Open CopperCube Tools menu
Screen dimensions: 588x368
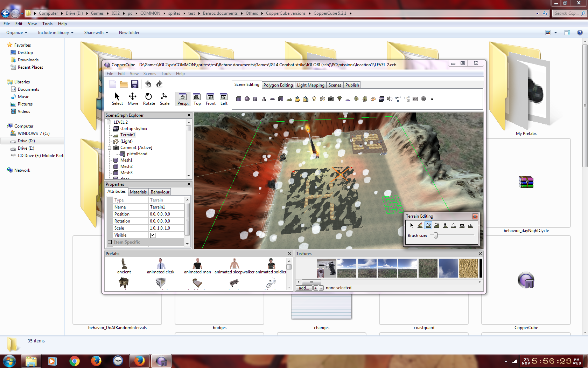pyautogui.click(x=166, y=74)
